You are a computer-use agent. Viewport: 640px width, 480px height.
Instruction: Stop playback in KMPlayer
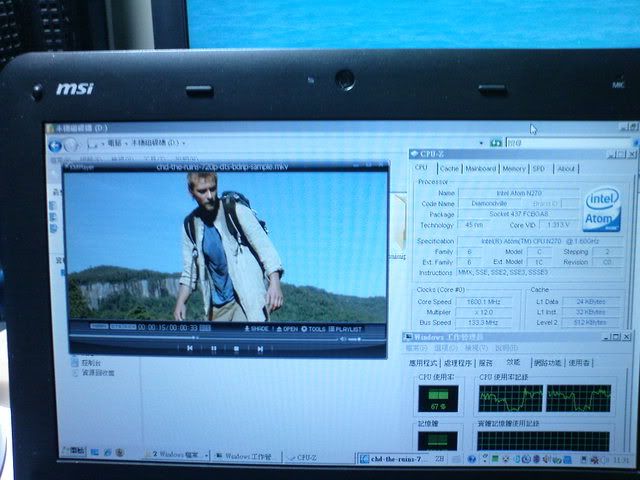236,349
